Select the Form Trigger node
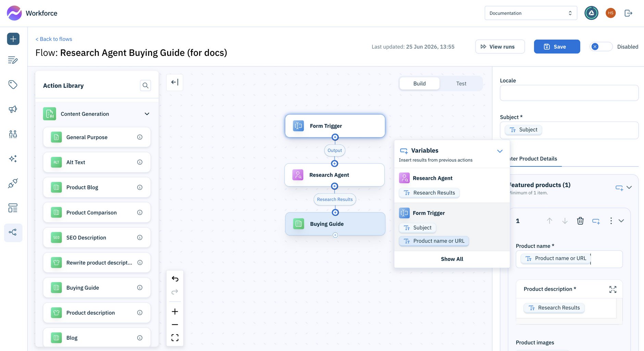The height and width of the screenshot is (351, 644). point(335,126)
